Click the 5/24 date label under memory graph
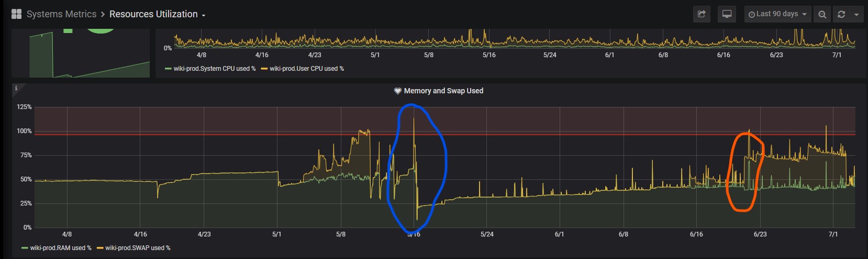Viewport: 868px width, 259px height. [x=487, y=234]
